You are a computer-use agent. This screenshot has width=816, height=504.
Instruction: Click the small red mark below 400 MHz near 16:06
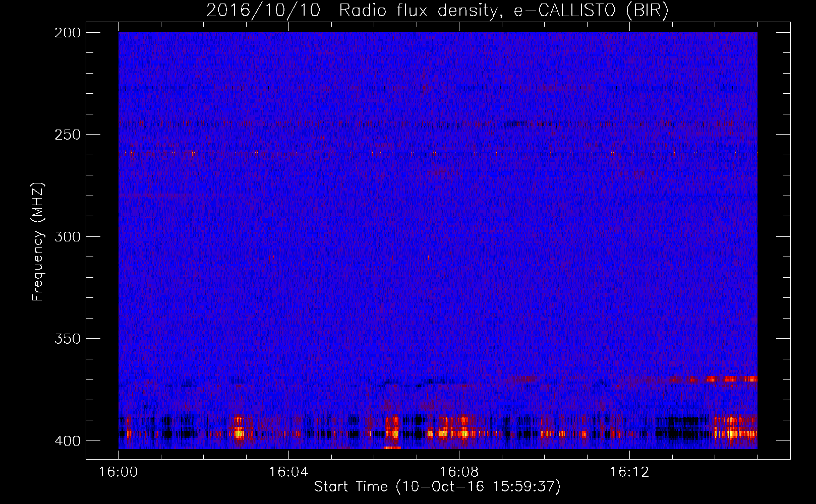pyautogui.click(x=392, y=448)
